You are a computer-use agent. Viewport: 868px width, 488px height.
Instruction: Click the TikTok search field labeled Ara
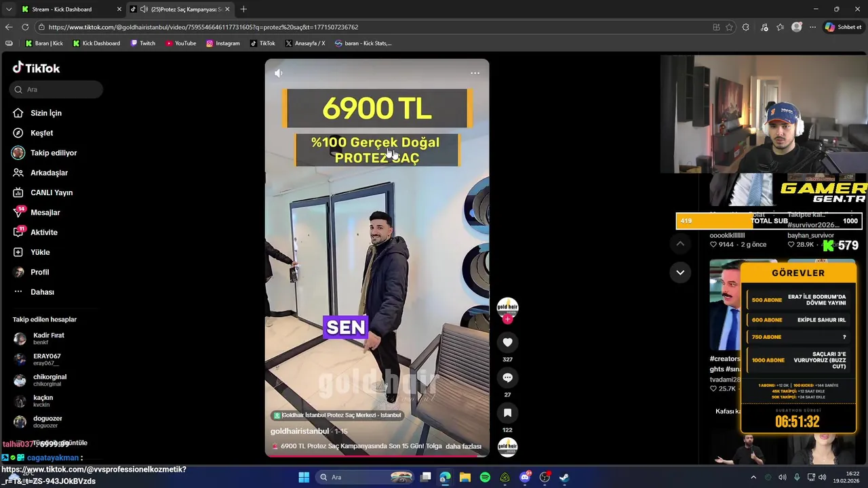(56, 89)
